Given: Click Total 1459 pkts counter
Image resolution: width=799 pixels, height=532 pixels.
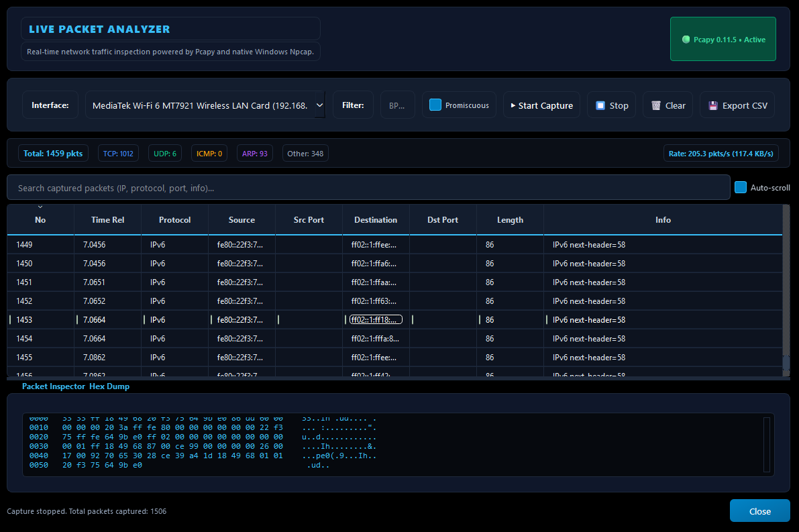Looking at the screenshot, I should pos(53,154).
